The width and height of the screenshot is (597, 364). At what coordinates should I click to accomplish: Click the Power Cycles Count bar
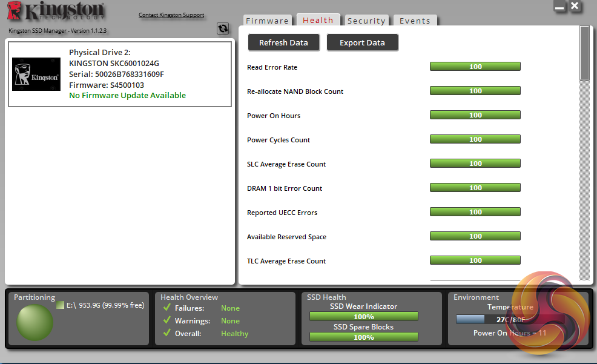pyautogui.click(x=475, y=139)
